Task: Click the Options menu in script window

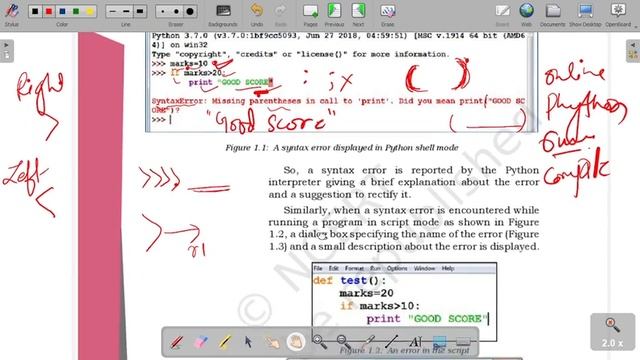Action: point(397,268)
